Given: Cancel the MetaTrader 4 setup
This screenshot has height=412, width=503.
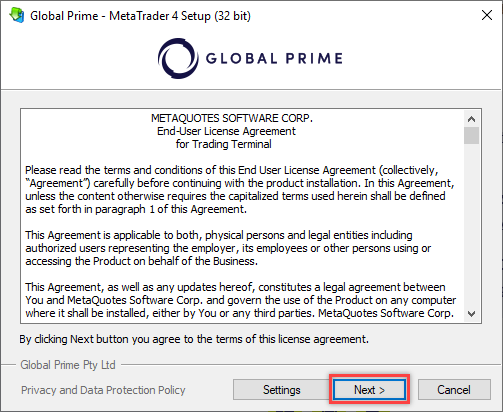Looking at the screenshot, I should 454,389.
